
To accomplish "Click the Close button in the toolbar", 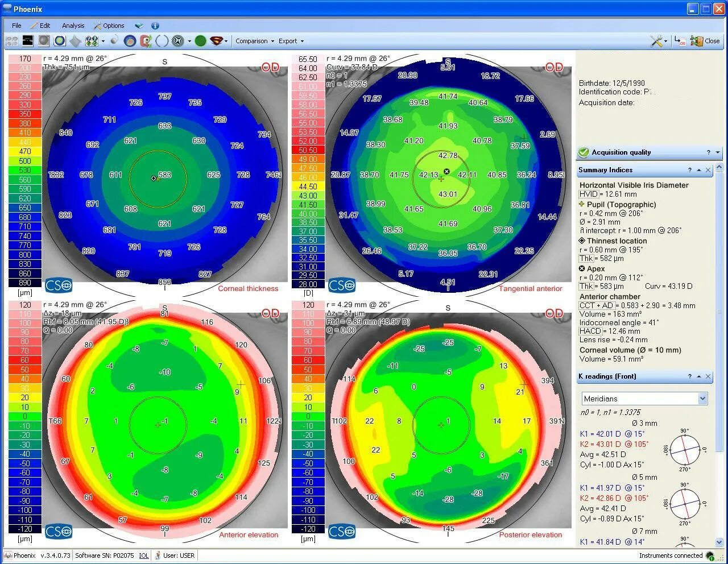I will pyautogui.click(x=705, y=41).
